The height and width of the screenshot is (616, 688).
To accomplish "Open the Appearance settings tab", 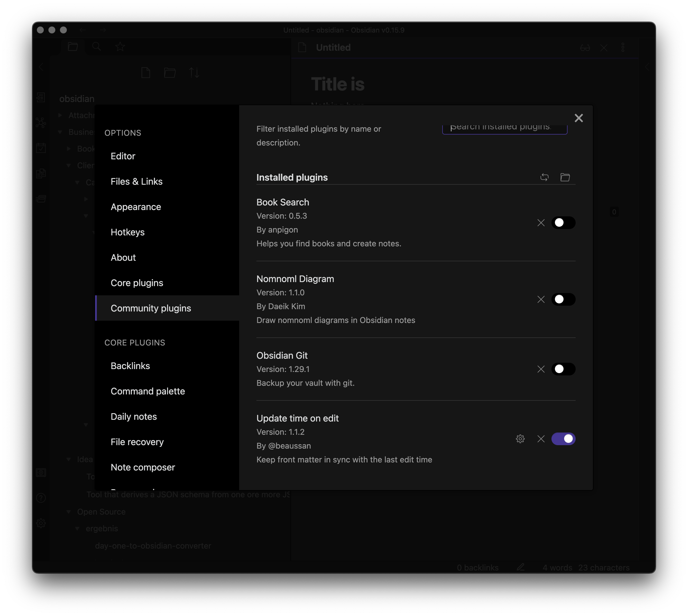I will 136,207.
